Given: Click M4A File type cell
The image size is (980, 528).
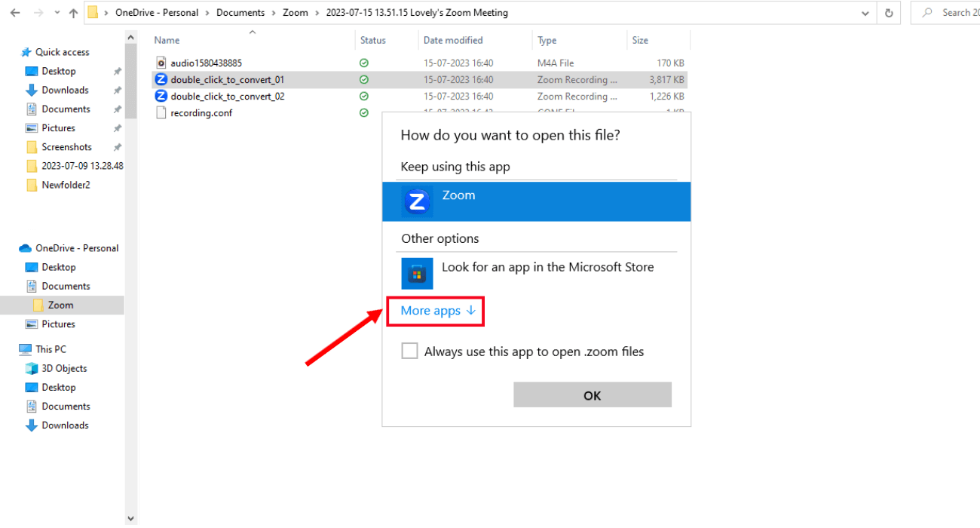Looking at the screenshot, I should click(556, 63).
